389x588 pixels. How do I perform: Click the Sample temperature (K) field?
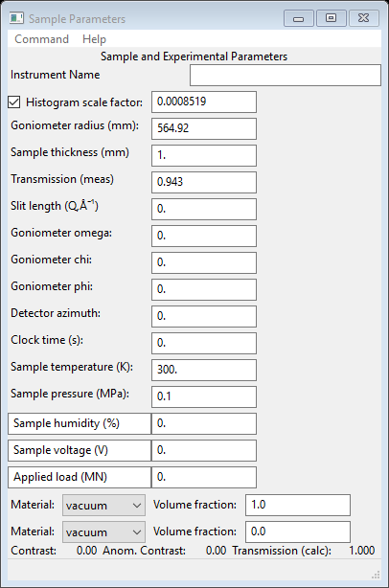(x=204, y=370)
